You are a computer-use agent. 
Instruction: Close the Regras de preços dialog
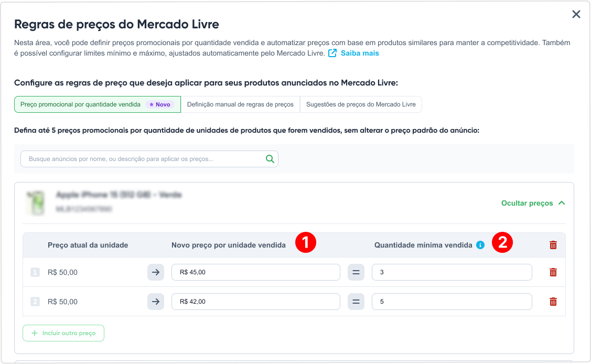click(576, 14)
